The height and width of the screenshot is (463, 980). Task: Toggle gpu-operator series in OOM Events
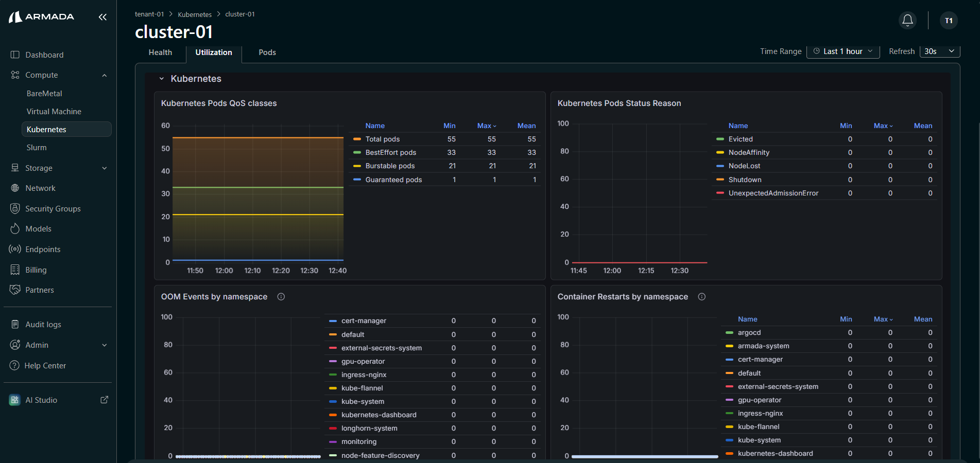(x=363, y=362)
